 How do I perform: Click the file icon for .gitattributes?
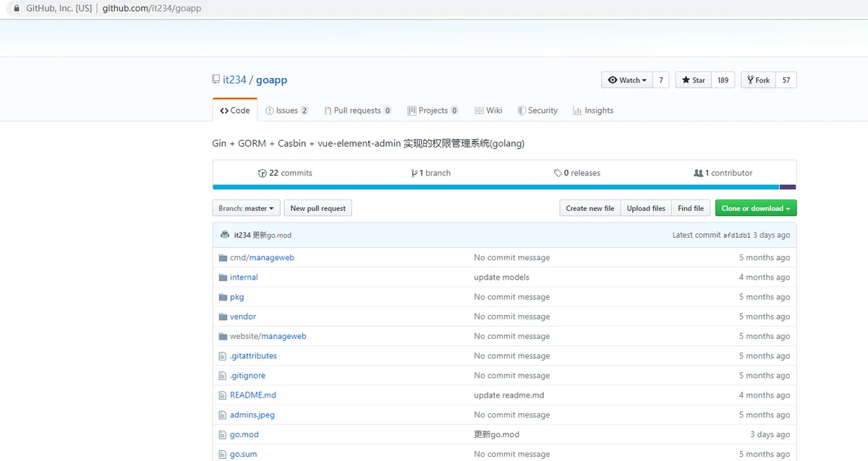point(224,356)
